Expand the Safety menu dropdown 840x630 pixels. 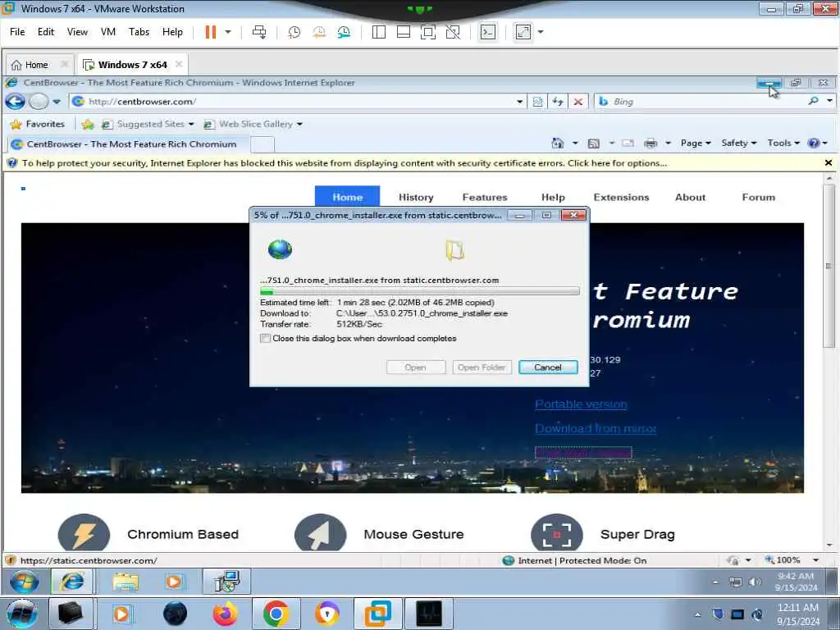[739, 143]
